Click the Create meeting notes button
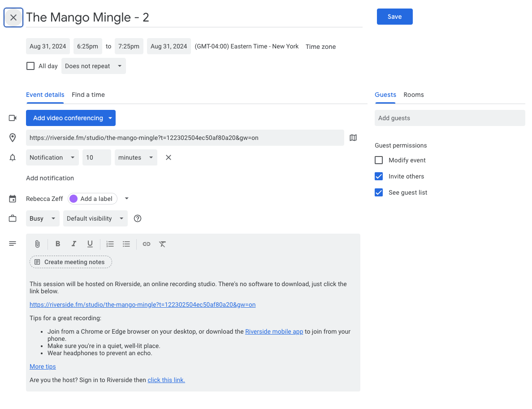Screen dimensions: 532x409 click(71, 262)
